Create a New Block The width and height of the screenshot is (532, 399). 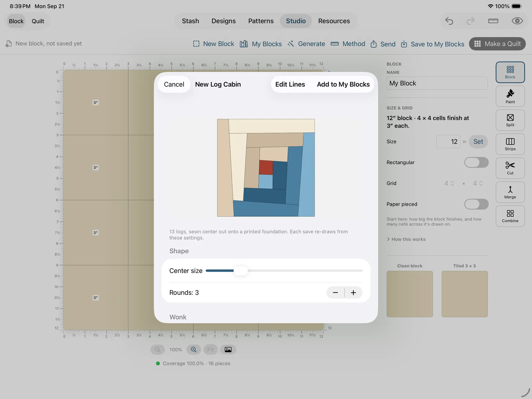click(213, 44)
